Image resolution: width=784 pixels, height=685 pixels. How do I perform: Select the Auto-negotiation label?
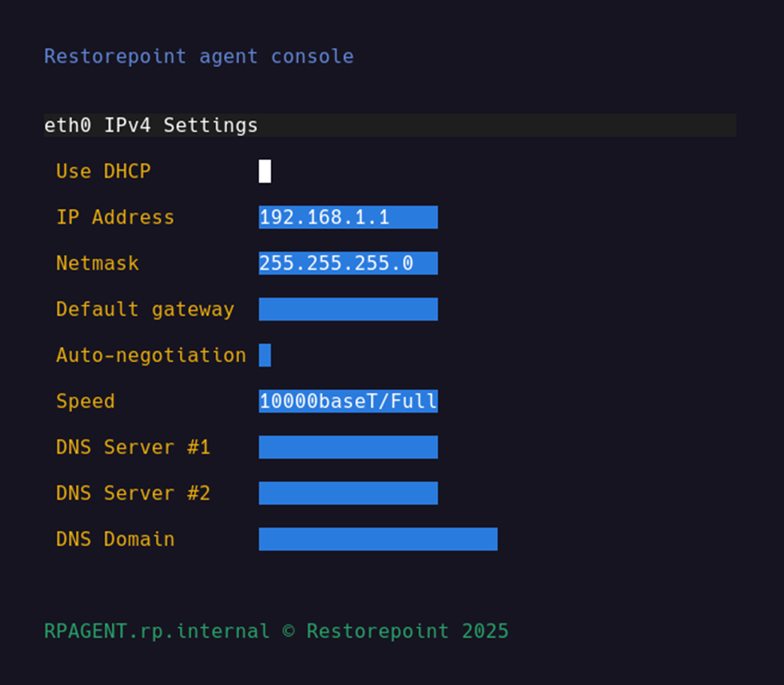(150, 355)
